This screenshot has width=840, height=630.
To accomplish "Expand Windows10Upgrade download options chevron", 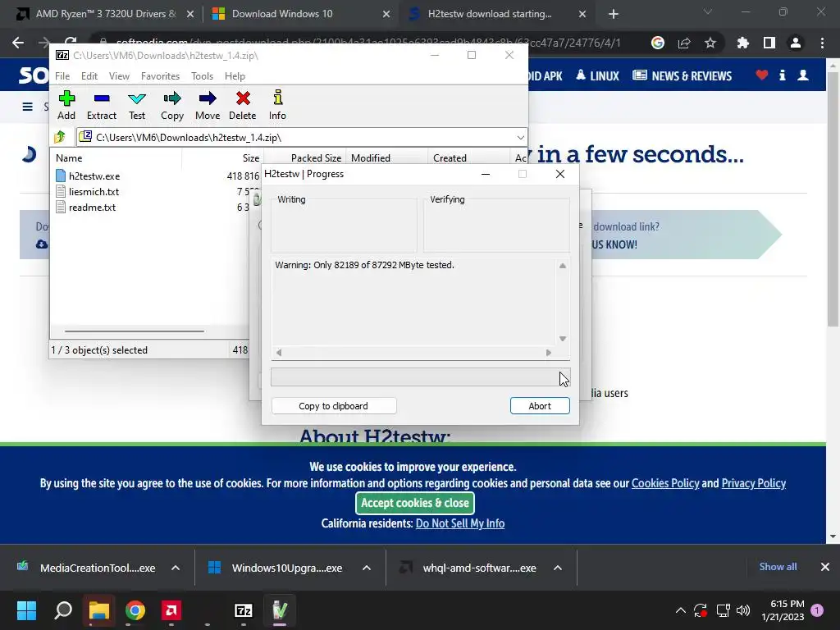I will point(367,568).
